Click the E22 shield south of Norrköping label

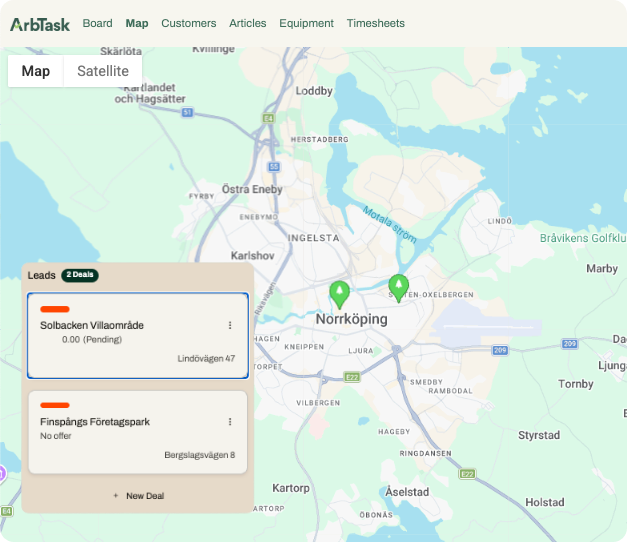[x=352, y=377]
